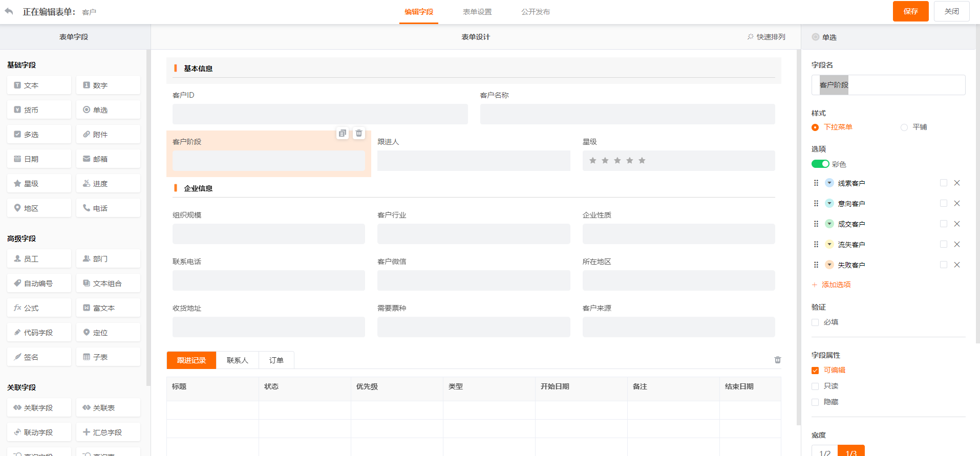Add a 关联字段 linked field

pyautogui.click(x=39, y=407)
